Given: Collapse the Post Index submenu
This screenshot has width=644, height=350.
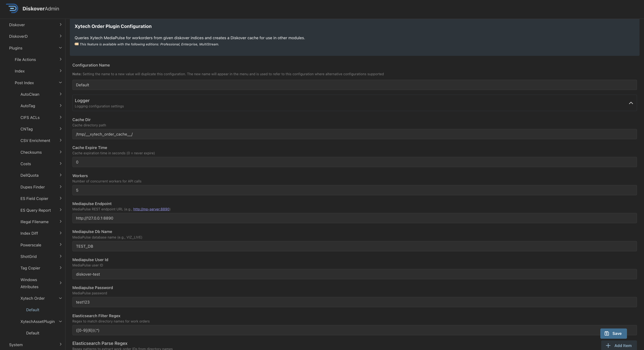Looking at the screenshot, I should 38,83.
